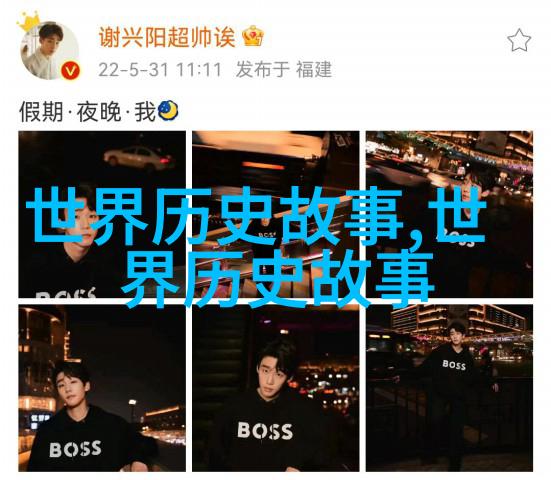Screen dimensions: 551x480
Task: Click the moon emoji in the post text
Action: 168,111
